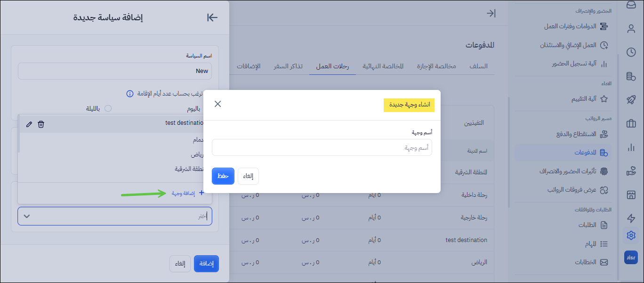644x283 pixels.
Task: Delete the test destination entry via trash icon
Action: pos(41,124)
